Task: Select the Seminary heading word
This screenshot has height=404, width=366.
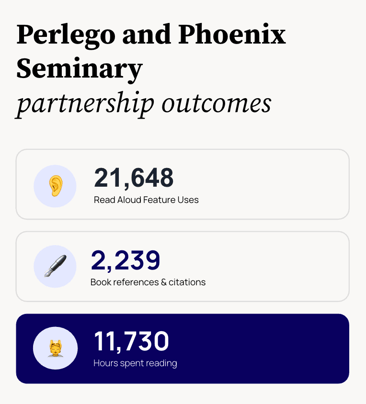Action: [x=79, y=69]
